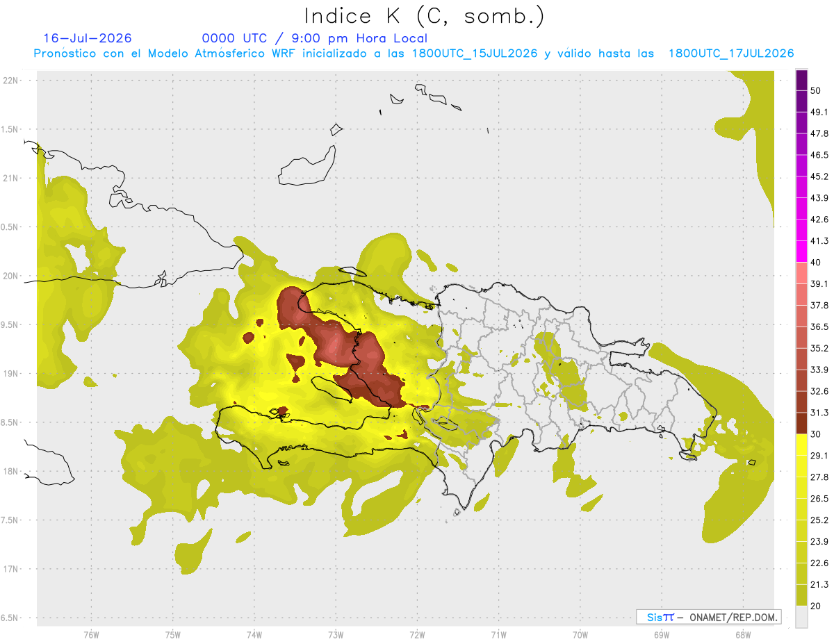Screen dimensions: 834x644
Task: Click the legend label "43.9"
Action: pyautogui.click(x=819, y=198)
